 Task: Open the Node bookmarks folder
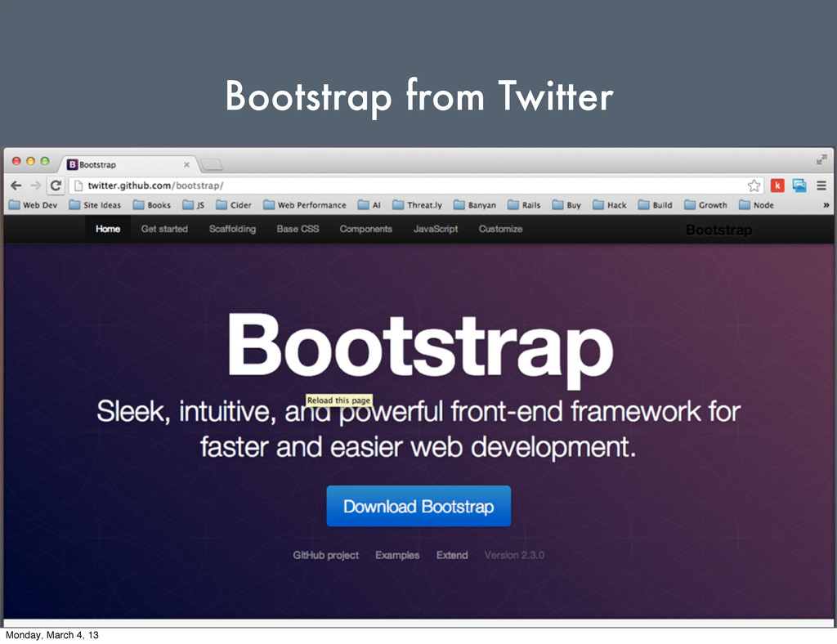[x=756, y=205]
